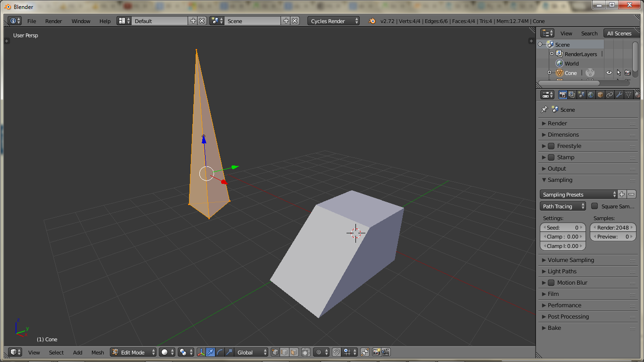644x362 pixels.
Task: Open the Add menu in 3D view
Action: (x=77, y=352)
